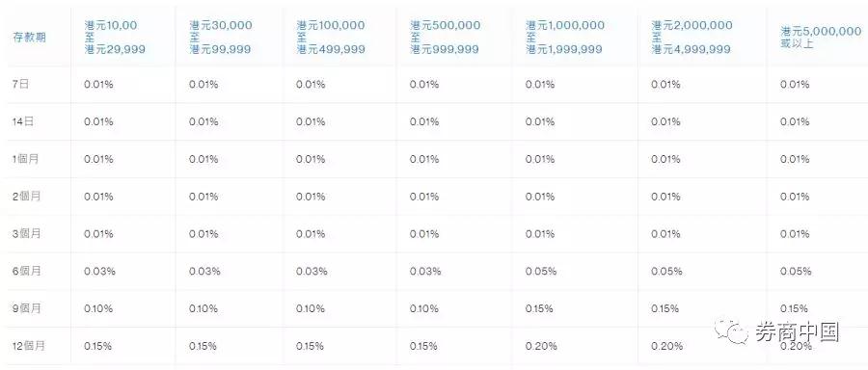Select the 14日 row label
The height and width of the screenshot is (370, 868).
[x=23, y=121]
